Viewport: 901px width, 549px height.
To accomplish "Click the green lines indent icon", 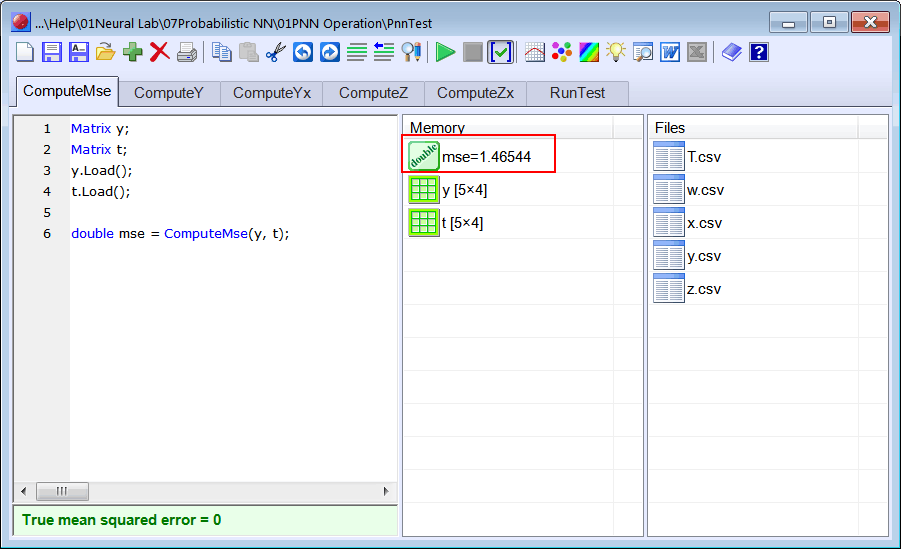I will (x=357, y=52).
